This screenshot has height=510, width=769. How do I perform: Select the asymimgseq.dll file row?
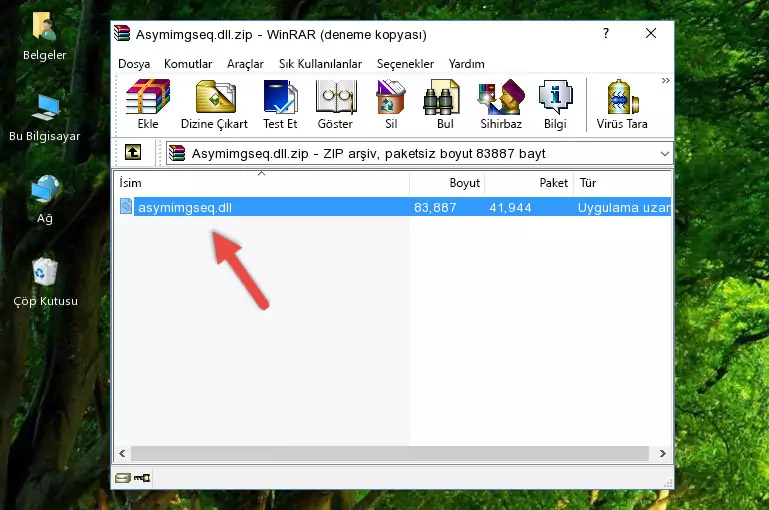click(x=394, y=207)
